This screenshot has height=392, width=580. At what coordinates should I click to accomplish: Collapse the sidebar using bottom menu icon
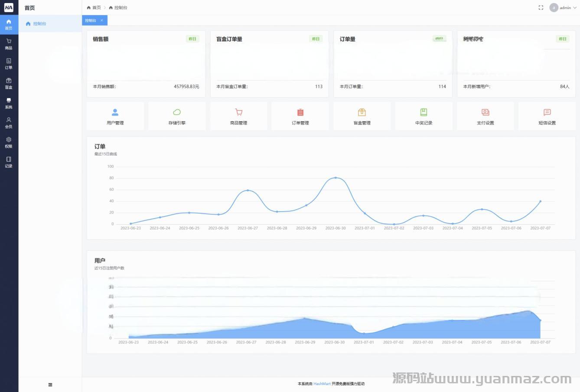50,385
